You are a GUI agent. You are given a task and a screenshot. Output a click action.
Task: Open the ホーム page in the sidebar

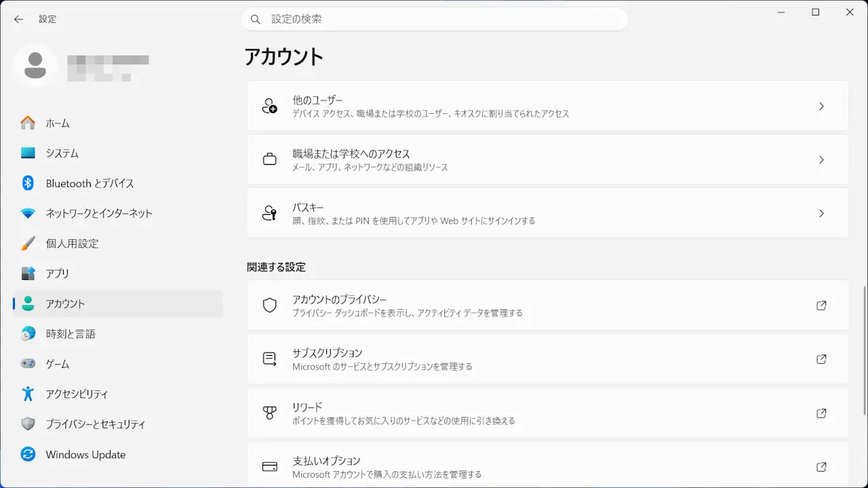click(x=58, y=123)
